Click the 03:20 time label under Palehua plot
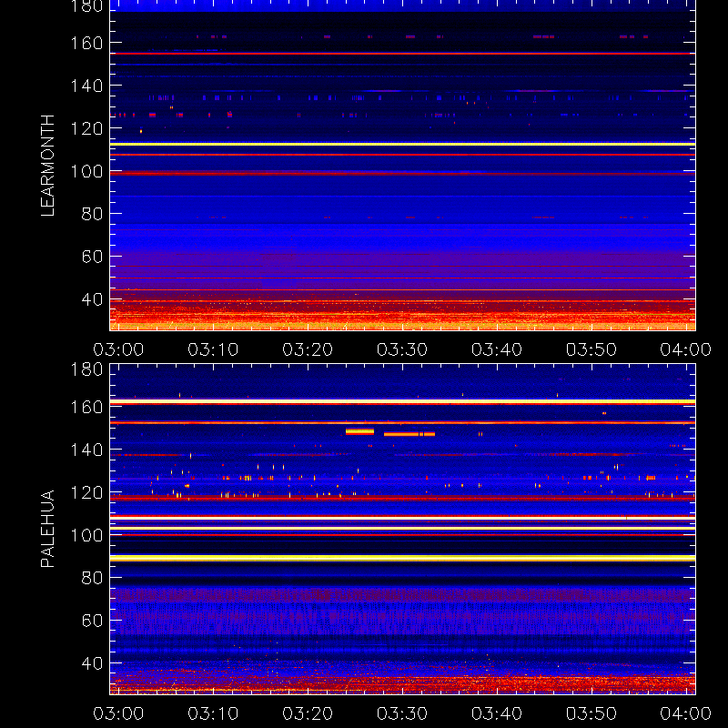 (308, 713)
